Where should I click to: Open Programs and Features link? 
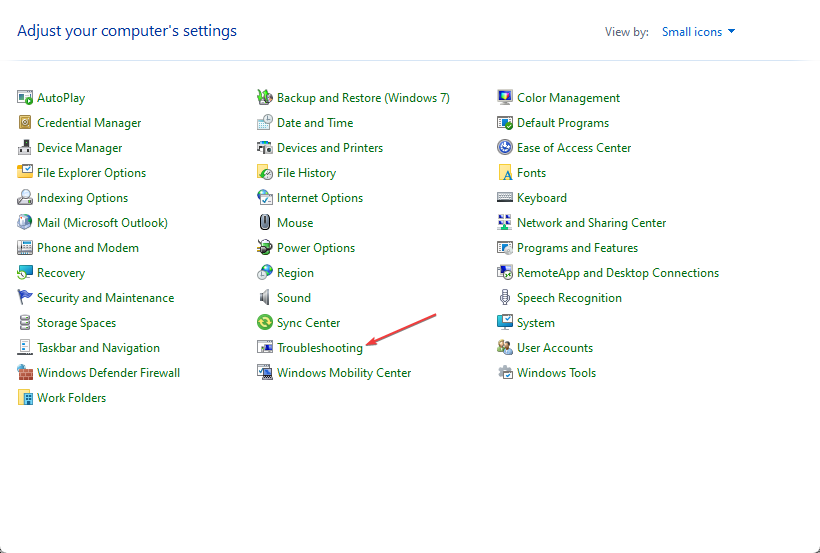(577, 248)
